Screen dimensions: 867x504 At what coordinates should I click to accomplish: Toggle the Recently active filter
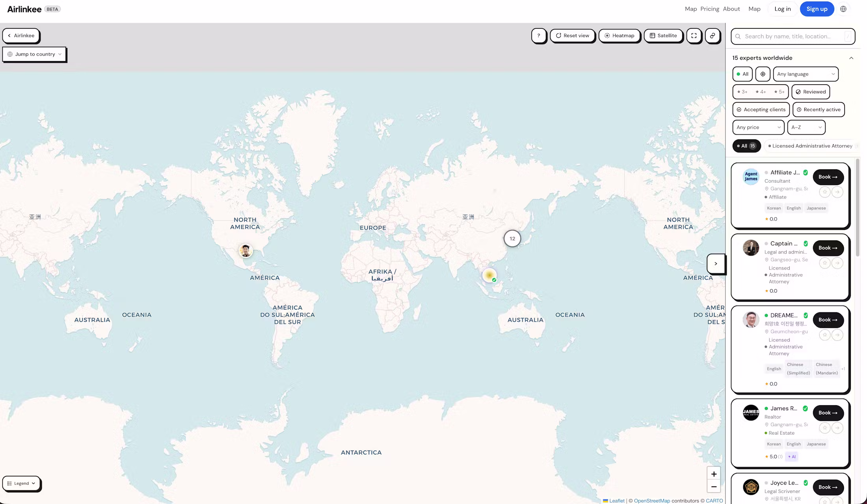(x=819, y=109)
